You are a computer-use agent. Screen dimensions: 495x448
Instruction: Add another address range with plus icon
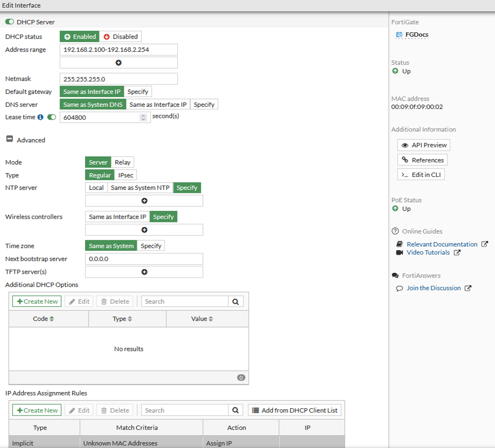coord(119,62)
